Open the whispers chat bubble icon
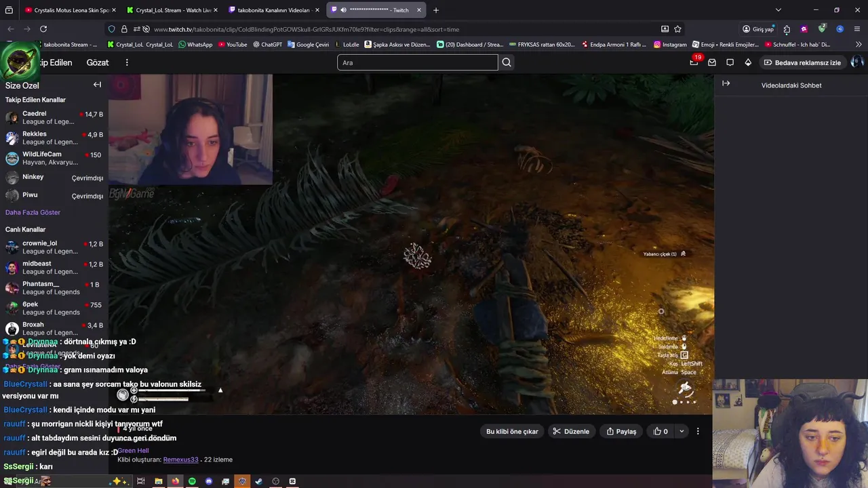This screenshot has width=868, height=488. (730, 62)
